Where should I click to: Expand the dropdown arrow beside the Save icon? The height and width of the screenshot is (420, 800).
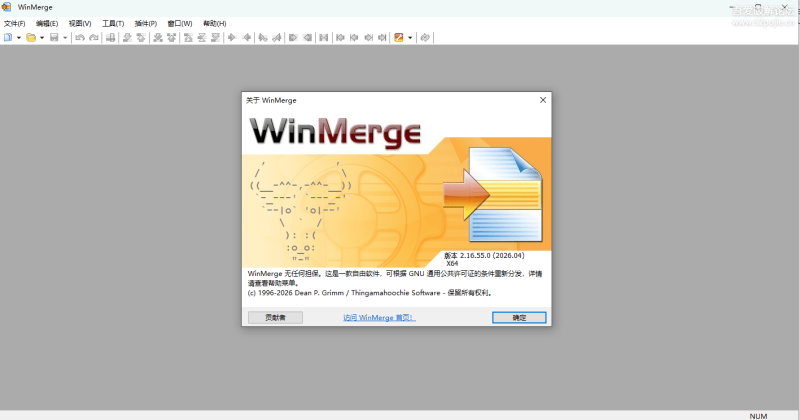(65, 37)
